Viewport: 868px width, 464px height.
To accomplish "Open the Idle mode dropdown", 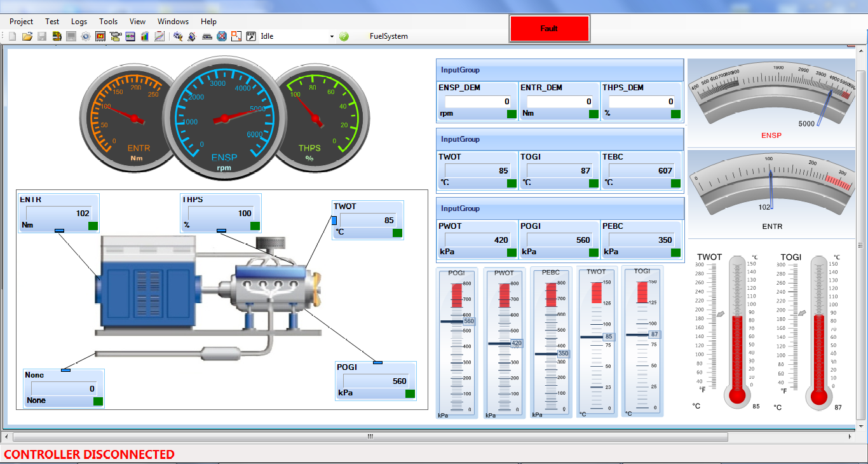I will click(x=332, y=36).
